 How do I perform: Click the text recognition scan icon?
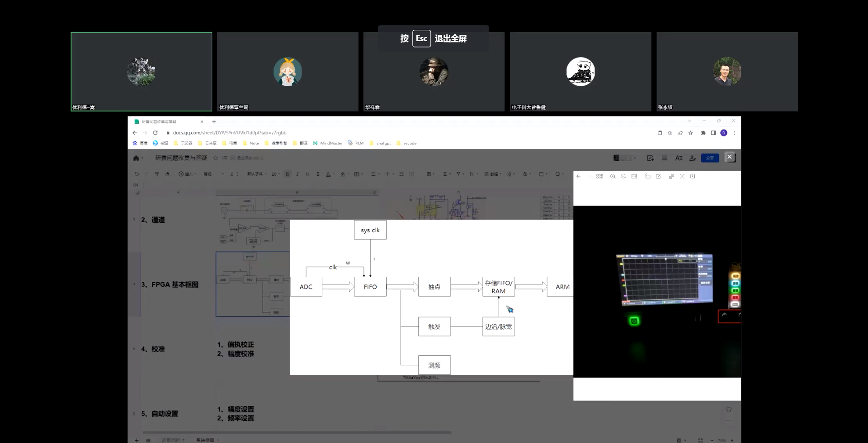[682, 177]
